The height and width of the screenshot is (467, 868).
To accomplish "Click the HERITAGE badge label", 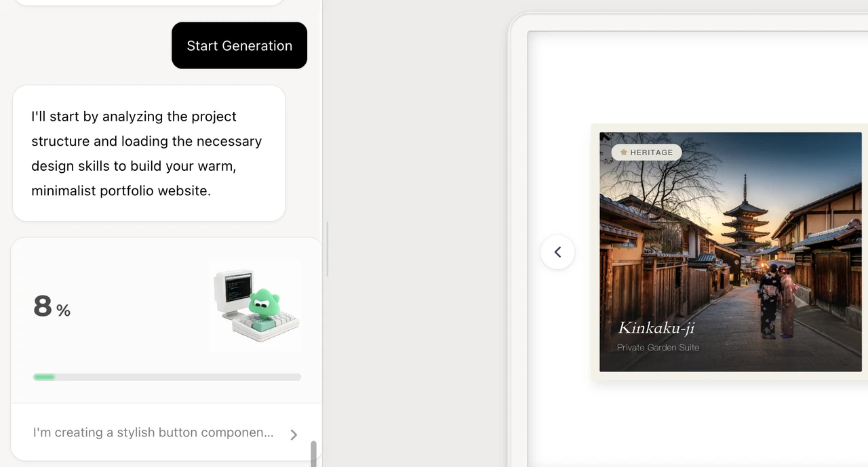I will coord(651,153).
